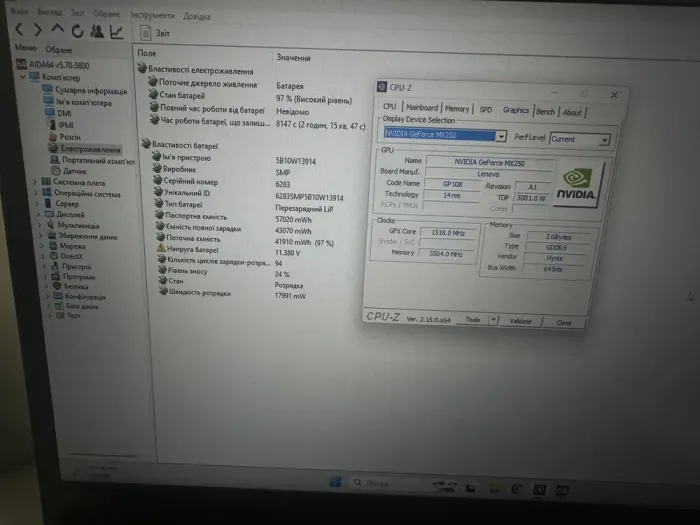Click the Validate button in CPU-Z
This screenshot has height=525, width=700.
(x=521, y=321)
